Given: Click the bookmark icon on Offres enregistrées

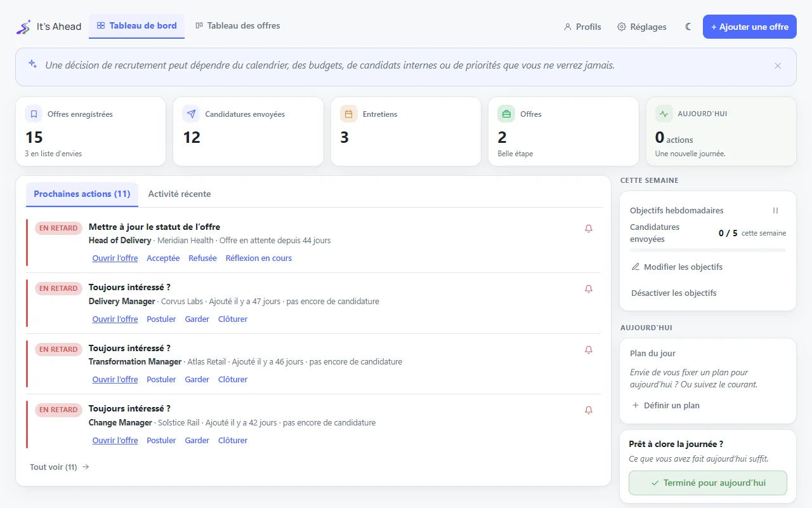Looking at the screenshot, I should [x=34, y=114].
